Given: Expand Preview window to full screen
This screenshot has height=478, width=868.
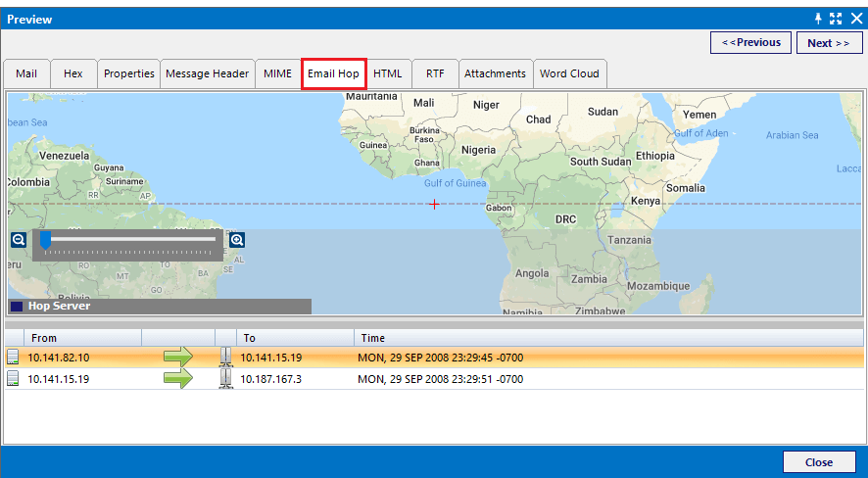Looking at the screenshot, I should click(836, 19).
